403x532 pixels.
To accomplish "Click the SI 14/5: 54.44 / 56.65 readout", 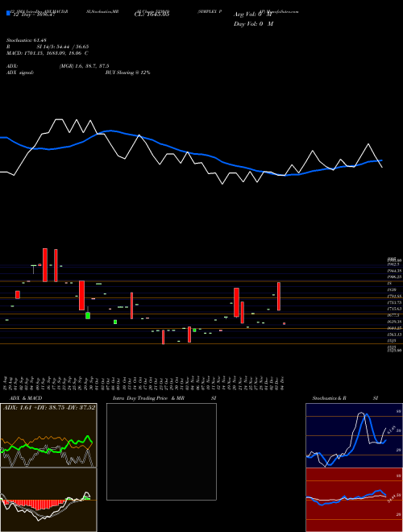I will point(63,47).
